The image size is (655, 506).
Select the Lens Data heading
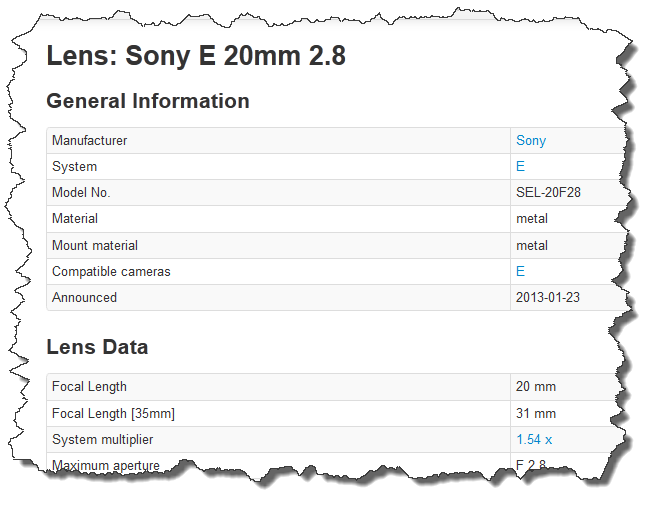(97, 347)
